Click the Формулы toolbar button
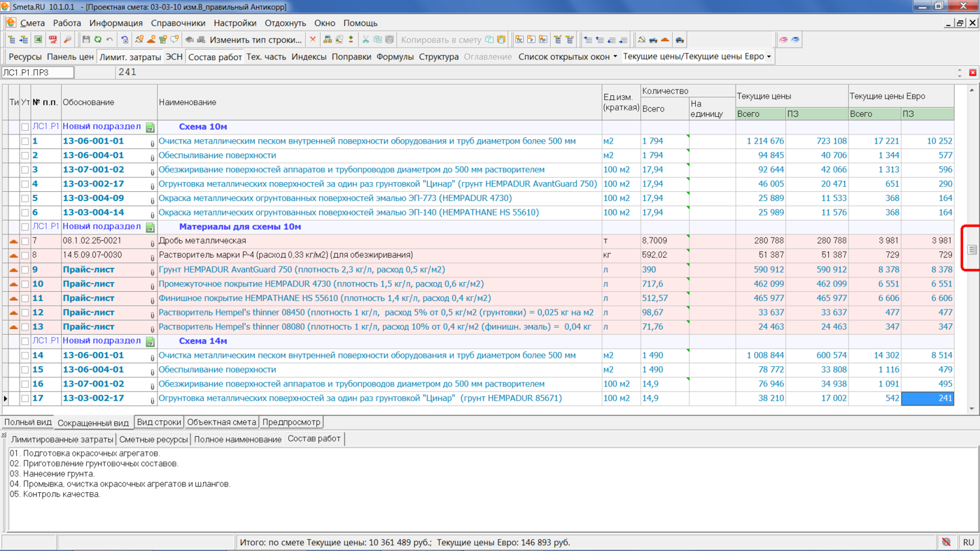Screen dimensions: 980x551 tap(395, 57)
